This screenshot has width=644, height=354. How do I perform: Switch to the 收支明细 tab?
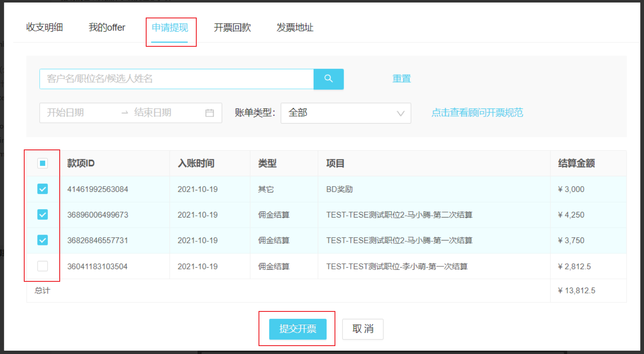[45, 28]
